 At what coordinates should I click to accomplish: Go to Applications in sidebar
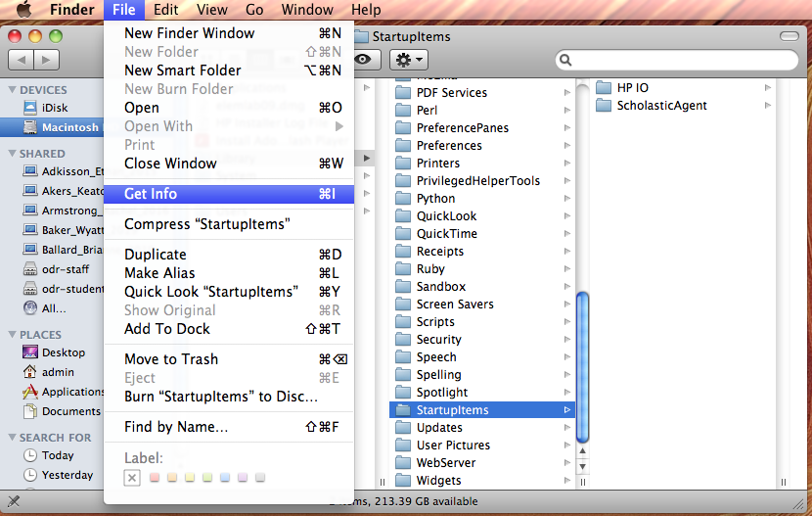[x=64, y=392]
